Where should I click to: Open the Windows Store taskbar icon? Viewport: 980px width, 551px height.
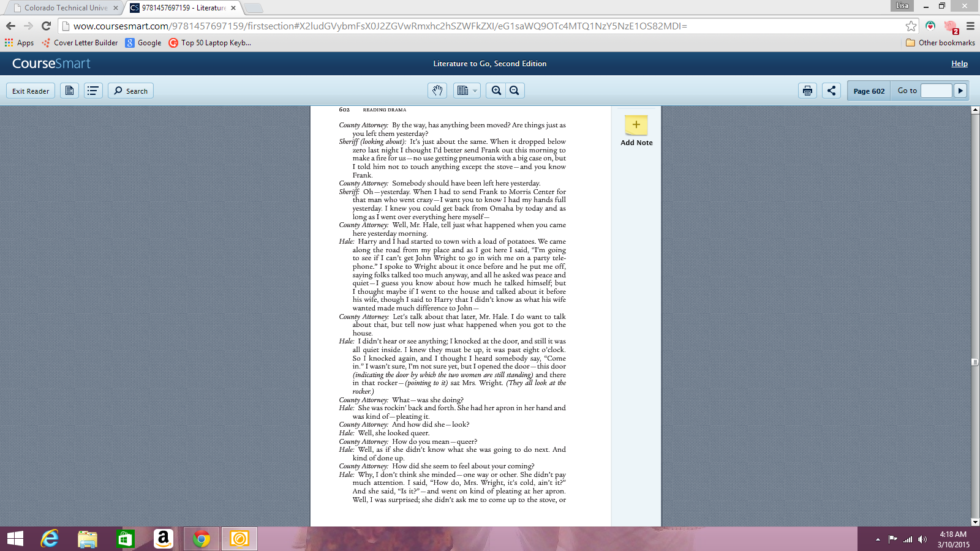pos(125,539)
